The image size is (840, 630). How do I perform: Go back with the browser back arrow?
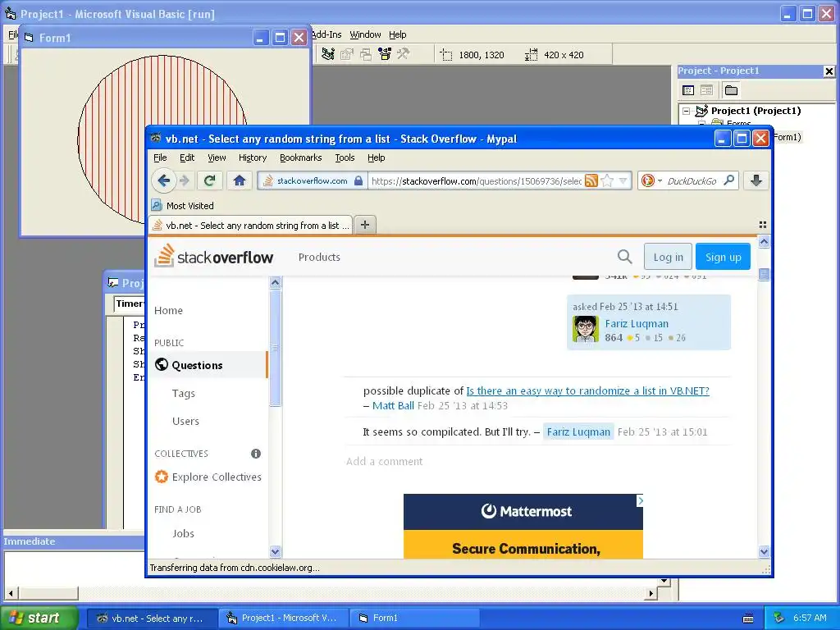click(x=164, y=180)
